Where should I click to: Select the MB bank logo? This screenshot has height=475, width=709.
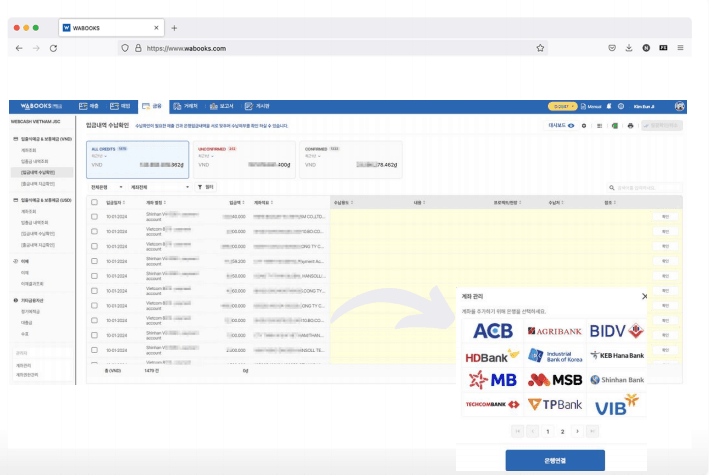(x=492, y=380)
